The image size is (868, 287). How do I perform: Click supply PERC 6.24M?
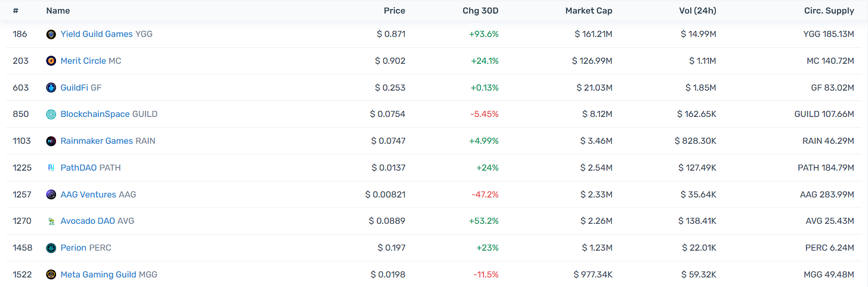click(829, 248)
